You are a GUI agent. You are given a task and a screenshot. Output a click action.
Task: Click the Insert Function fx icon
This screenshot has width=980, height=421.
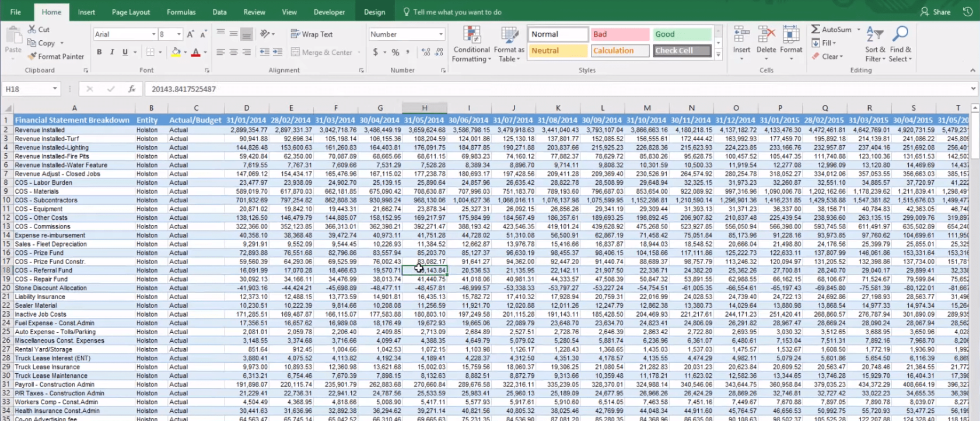click(132, 89)
